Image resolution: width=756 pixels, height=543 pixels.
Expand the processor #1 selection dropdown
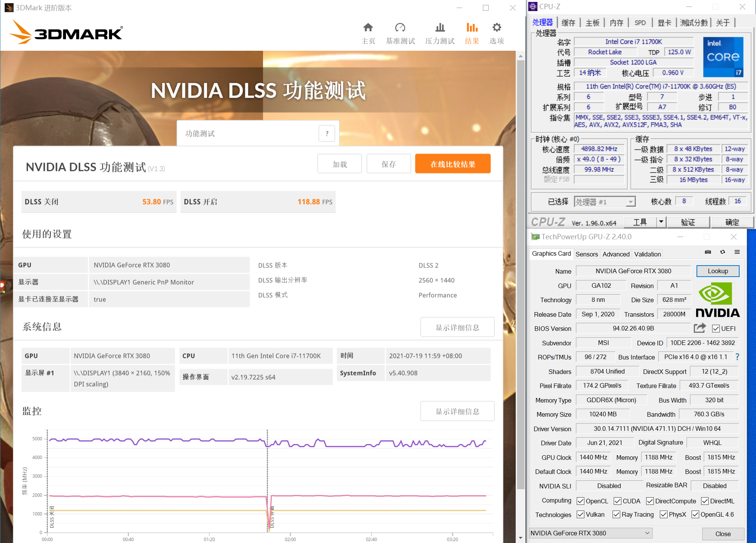[631, 202]
